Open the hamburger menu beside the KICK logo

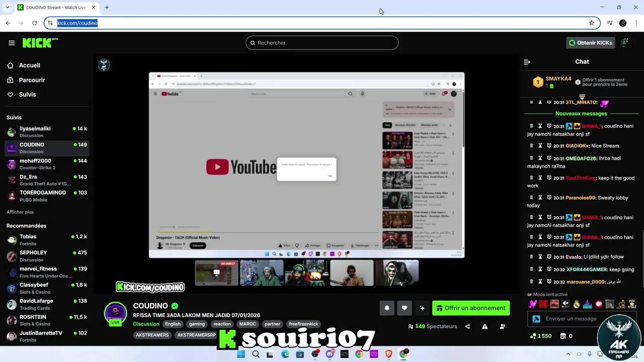[x=12, y=43]
